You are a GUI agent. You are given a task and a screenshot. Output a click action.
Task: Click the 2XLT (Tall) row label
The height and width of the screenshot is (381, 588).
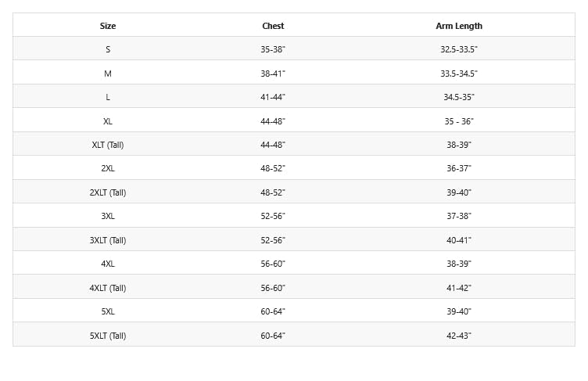click(108, 192)
